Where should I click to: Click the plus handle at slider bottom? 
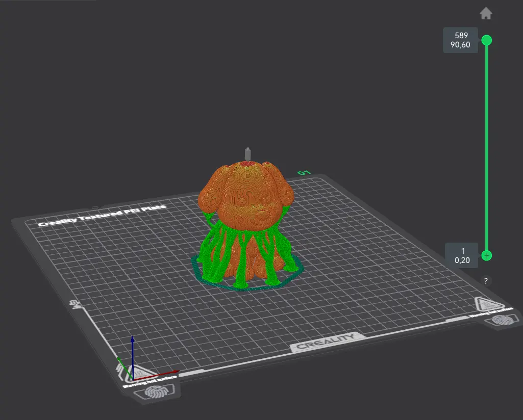487,255
